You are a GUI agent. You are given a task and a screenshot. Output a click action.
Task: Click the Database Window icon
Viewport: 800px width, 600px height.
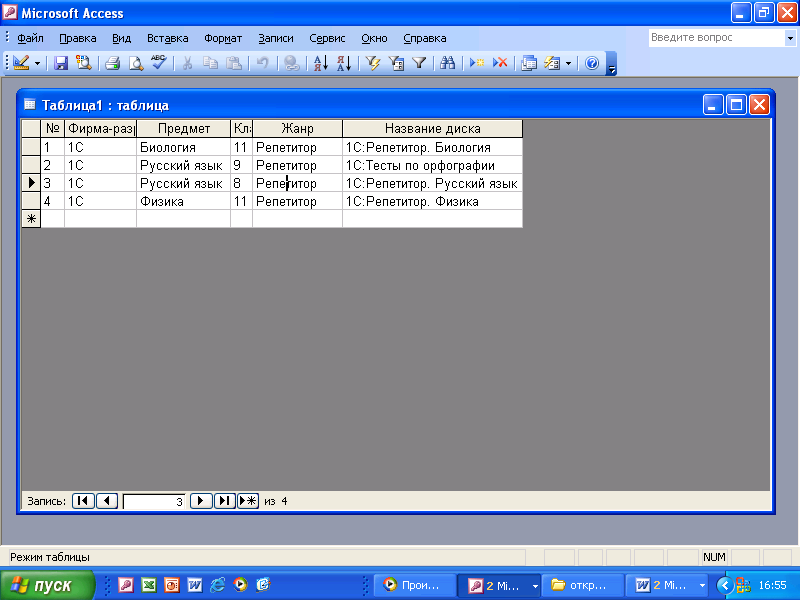pyautogui.click(x=529, y=63)
